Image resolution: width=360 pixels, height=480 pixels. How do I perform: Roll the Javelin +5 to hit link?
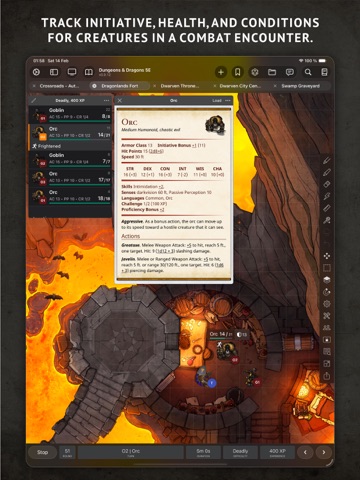click(x=205, y=259)
